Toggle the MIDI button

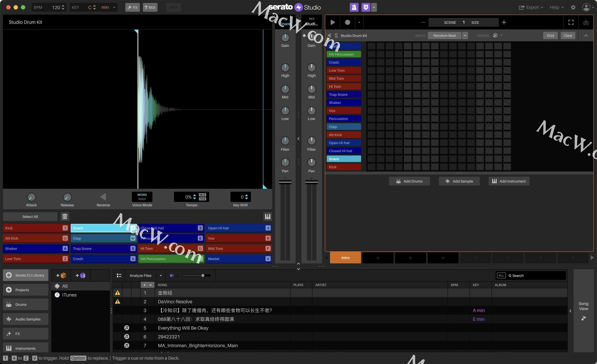pyautogui.click(x=174, y=7)
